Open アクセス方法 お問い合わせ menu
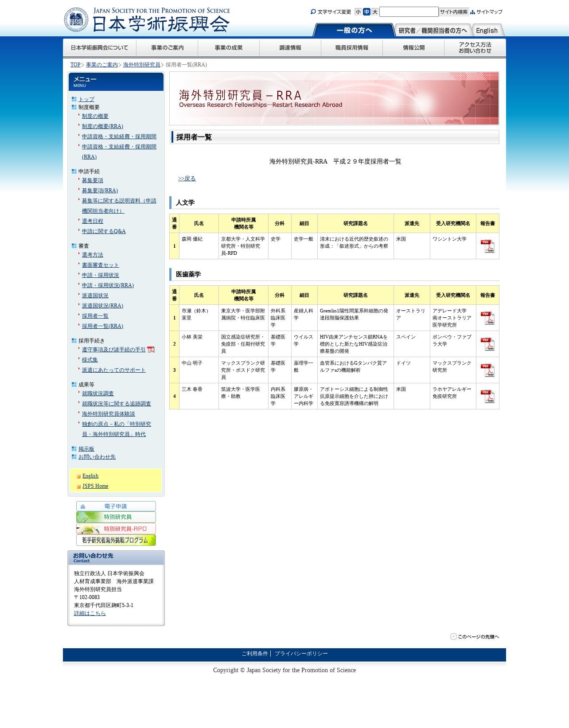The width and height of the screenshot is (569, 728). 475,48
